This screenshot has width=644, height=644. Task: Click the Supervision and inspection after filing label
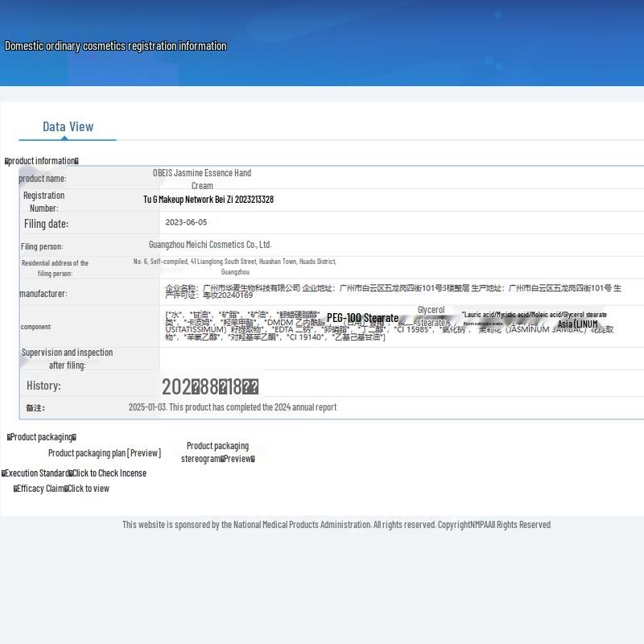point(67,358)
